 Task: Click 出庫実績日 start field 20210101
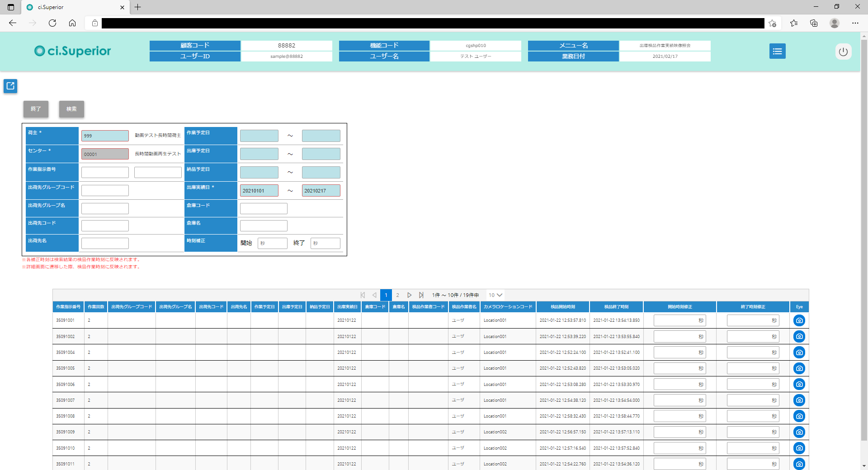(259, 190)
